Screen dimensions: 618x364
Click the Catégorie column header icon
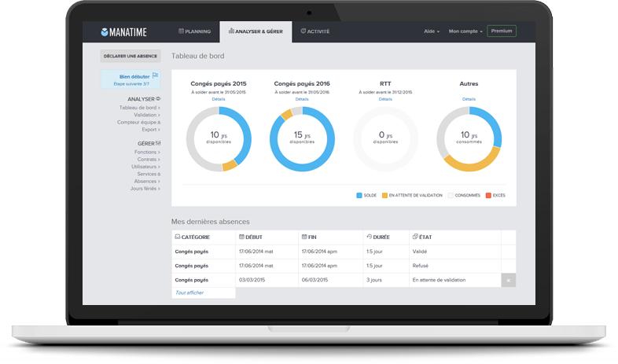pos(178,237)
